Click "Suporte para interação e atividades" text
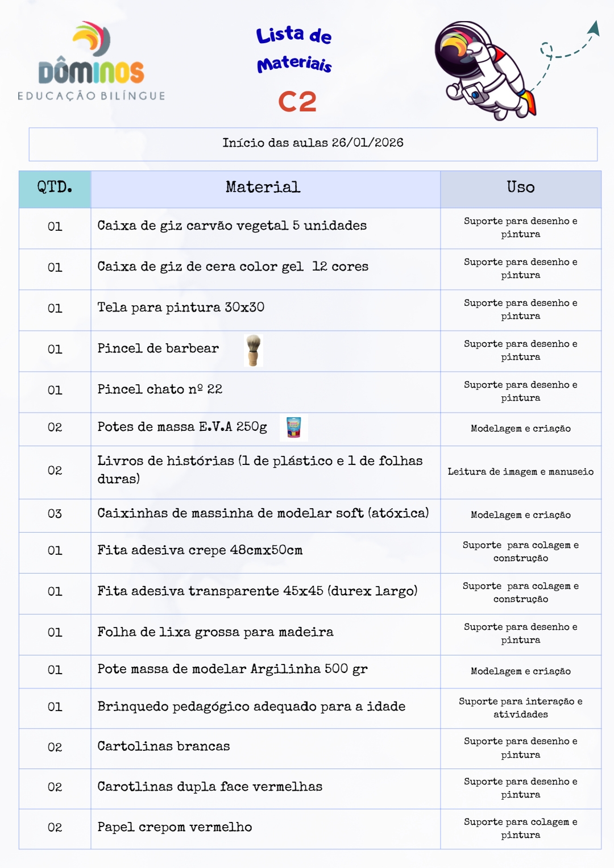614x868 pixels. 520,708
